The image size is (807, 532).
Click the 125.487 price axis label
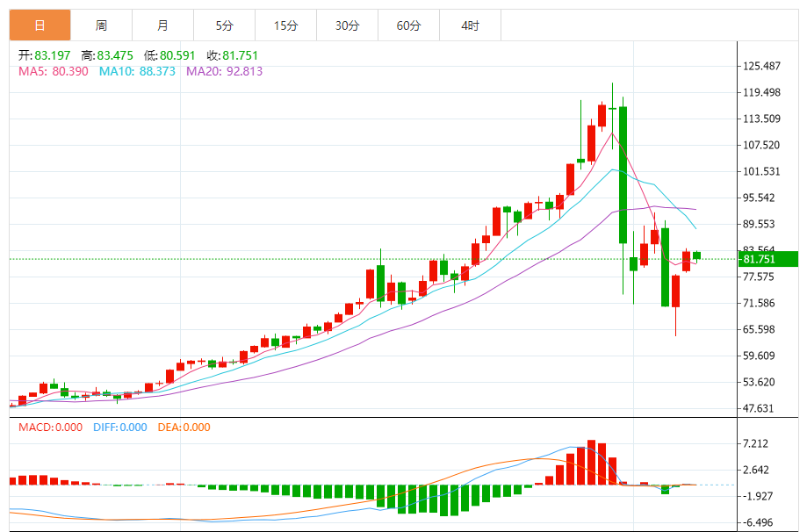[x=761, y=66]
